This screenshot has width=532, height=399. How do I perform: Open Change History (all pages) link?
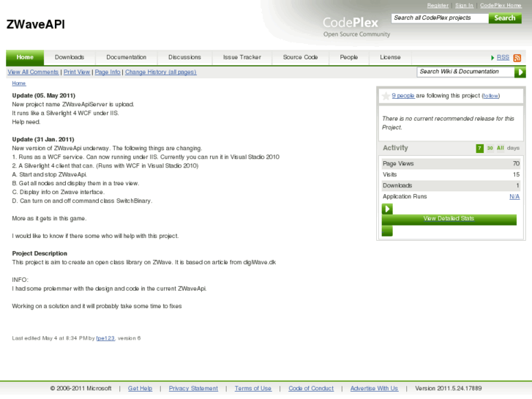point(160,72)
